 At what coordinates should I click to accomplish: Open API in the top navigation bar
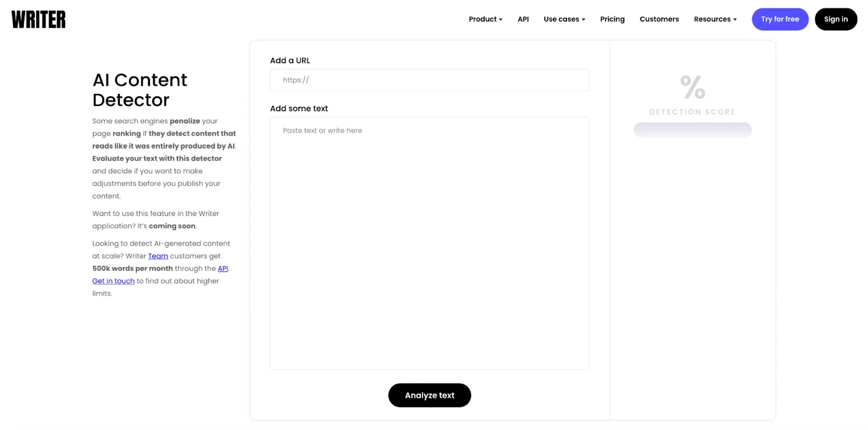[523, 19]
